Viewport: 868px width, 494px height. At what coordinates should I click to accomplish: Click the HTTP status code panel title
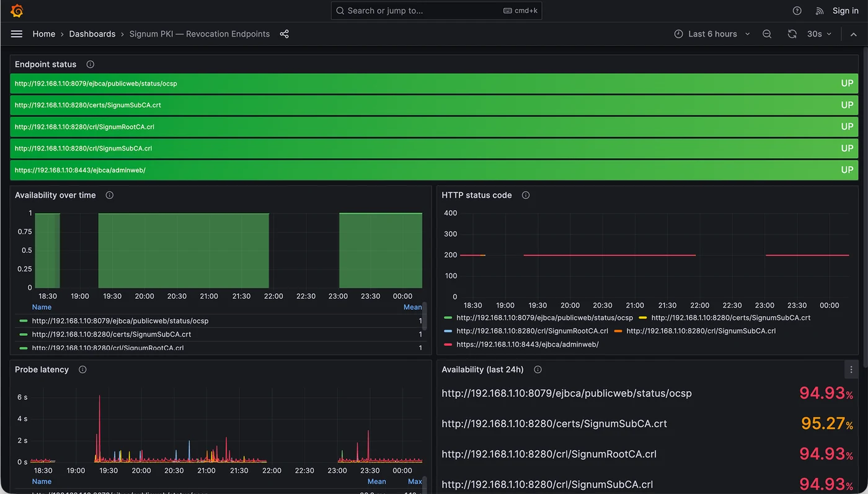click(x=477, y=195)
